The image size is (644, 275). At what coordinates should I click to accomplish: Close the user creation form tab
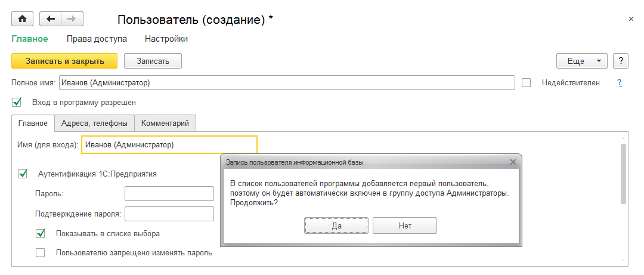pos(631,19)
